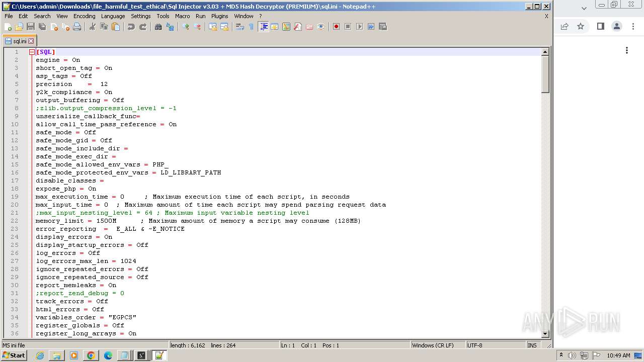
Task: Open the Settings menu
Action: point(141,16)
